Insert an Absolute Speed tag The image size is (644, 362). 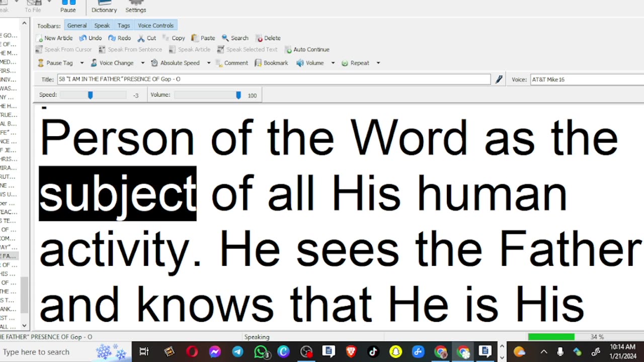point(176,63)
